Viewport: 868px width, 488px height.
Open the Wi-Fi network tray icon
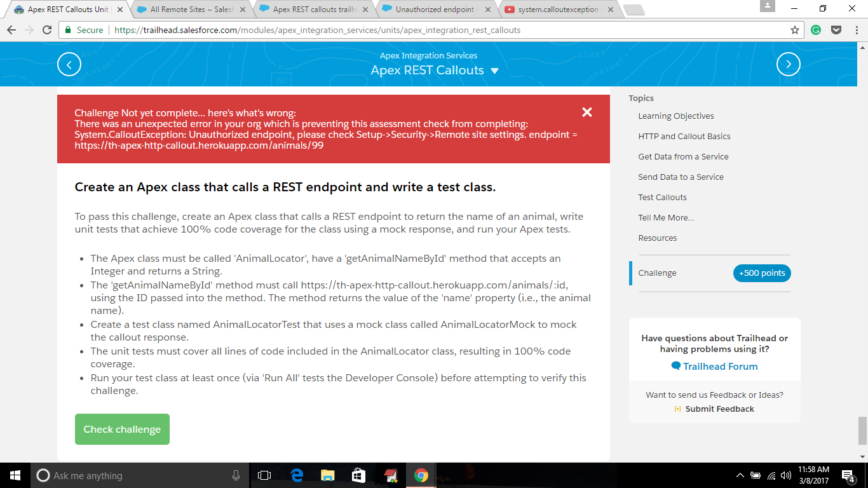[x=771, y=475]
